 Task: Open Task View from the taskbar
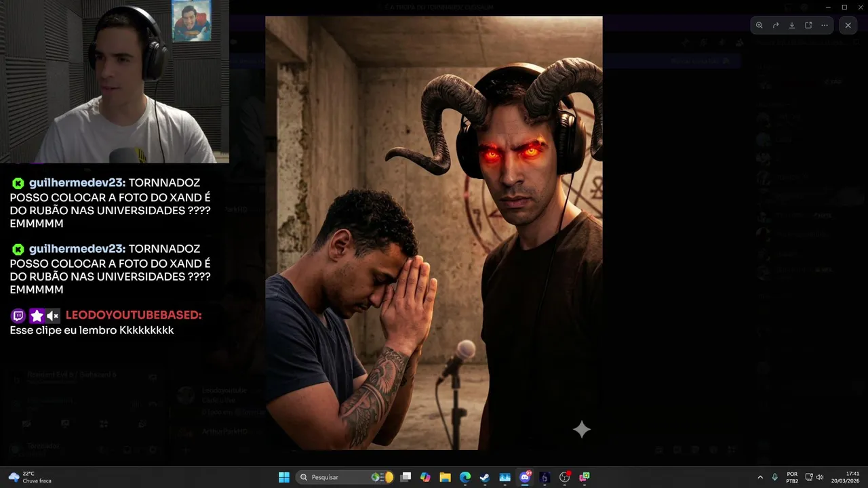pyautogui.click(x=406, y=477)
